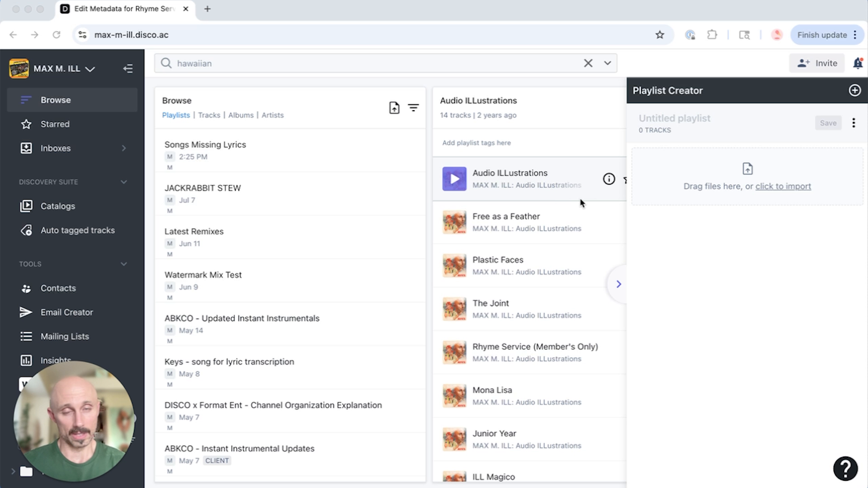
Task: Collapse the TOOLS section
Action: click(124, 264)
